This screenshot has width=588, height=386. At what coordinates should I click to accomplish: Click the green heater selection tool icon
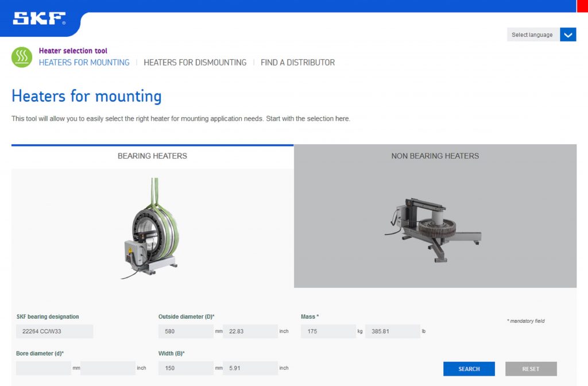pos(22,57)
